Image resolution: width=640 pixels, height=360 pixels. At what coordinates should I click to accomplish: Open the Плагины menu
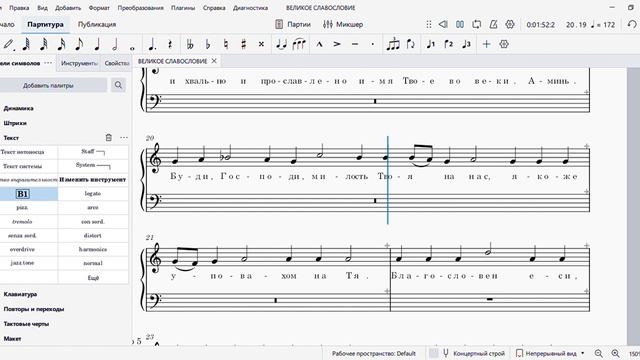tap(183, 8)
